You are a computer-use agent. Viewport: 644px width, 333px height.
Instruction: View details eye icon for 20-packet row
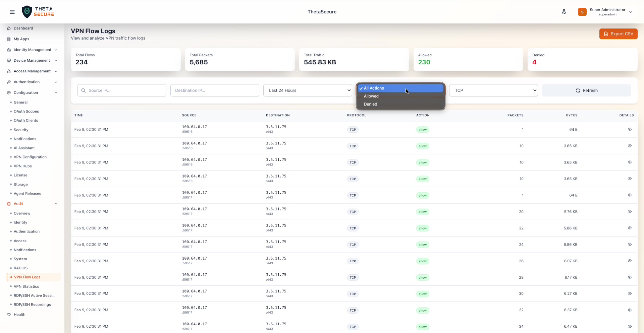[x=630, y=211]
